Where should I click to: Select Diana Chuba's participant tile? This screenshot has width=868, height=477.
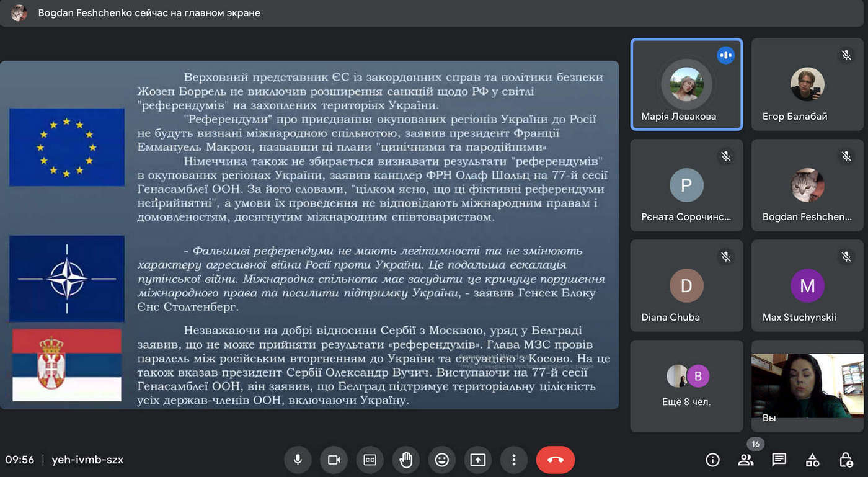click(x=686, y=285)
